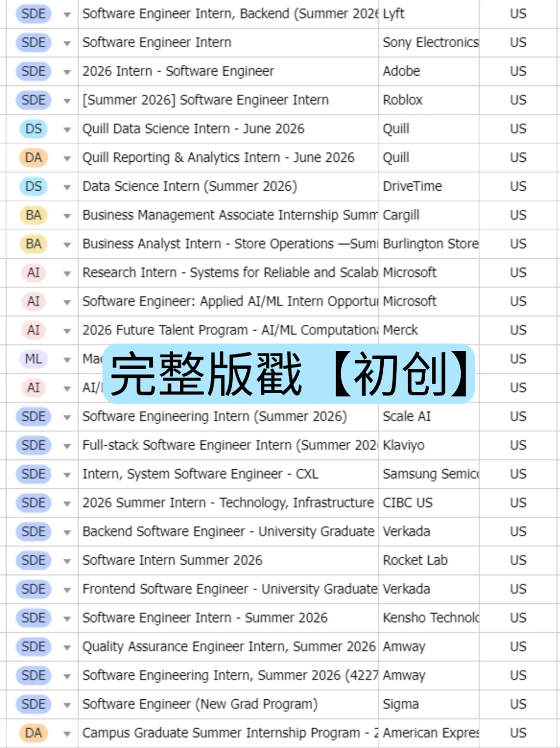Viewport: 560px width, 748px height.
Task: Select the 'Roblox' company cell
Action: 429,100
